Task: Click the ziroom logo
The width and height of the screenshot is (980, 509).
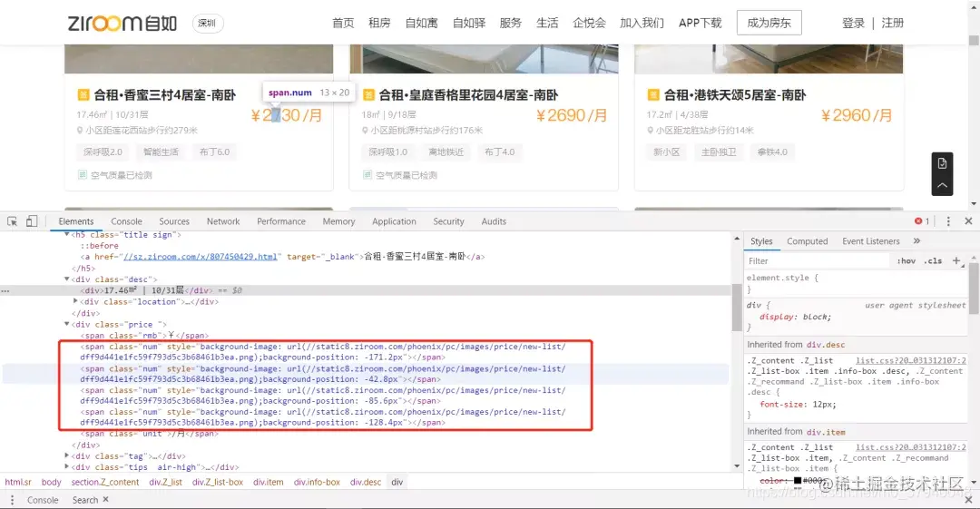Action: point(122,24)
